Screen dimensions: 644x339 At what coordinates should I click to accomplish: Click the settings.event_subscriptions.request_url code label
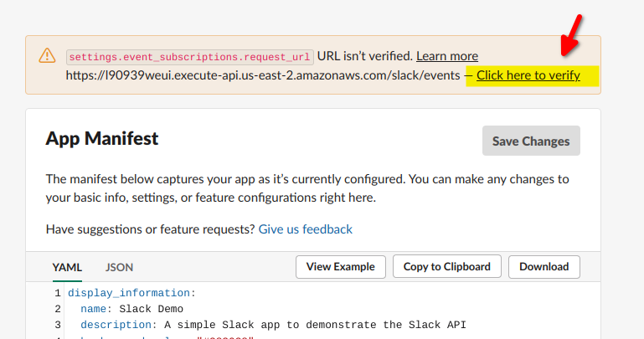coord(190,57)
